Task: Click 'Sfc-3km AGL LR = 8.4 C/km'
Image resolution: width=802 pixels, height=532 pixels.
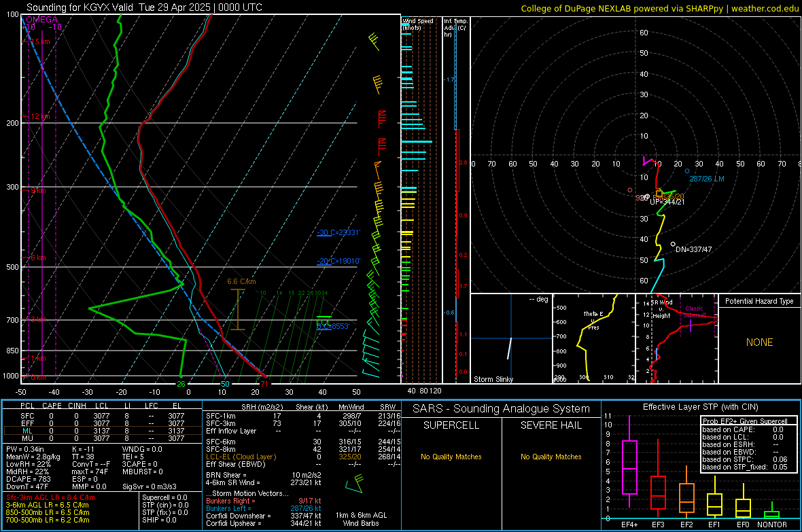Action: 51,498
